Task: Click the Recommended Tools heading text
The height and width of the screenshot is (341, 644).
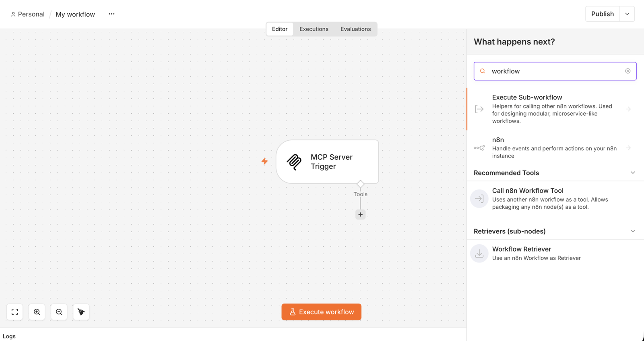Action: pos(506,173)
